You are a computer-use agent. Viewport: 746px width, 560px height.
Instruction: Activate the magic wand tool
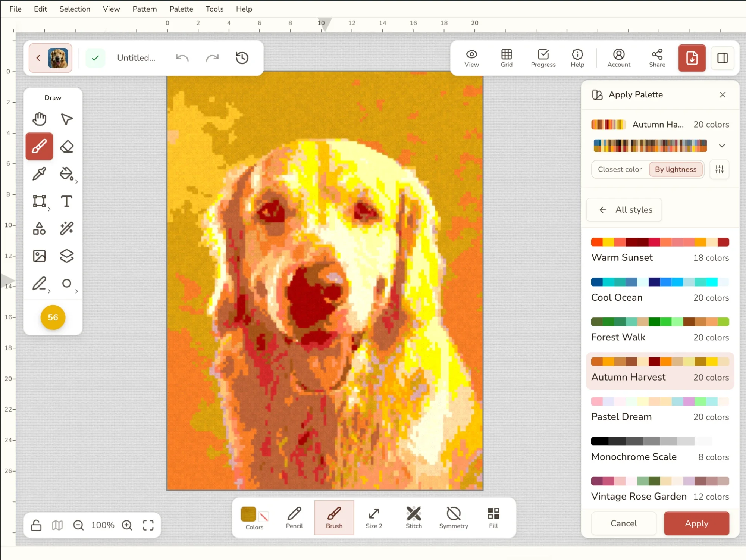click(66, 228)
